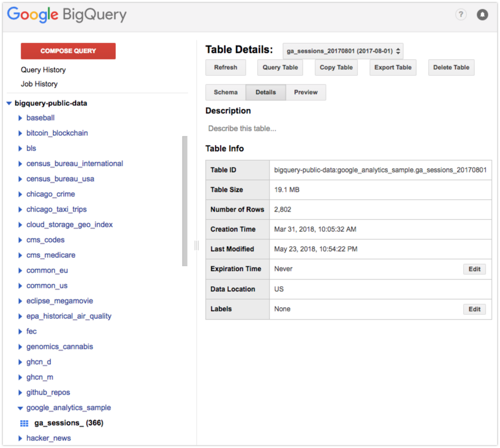Select the ga_sessions_ (366) table
Screen dimensions: 500x448
coord(69,423)
